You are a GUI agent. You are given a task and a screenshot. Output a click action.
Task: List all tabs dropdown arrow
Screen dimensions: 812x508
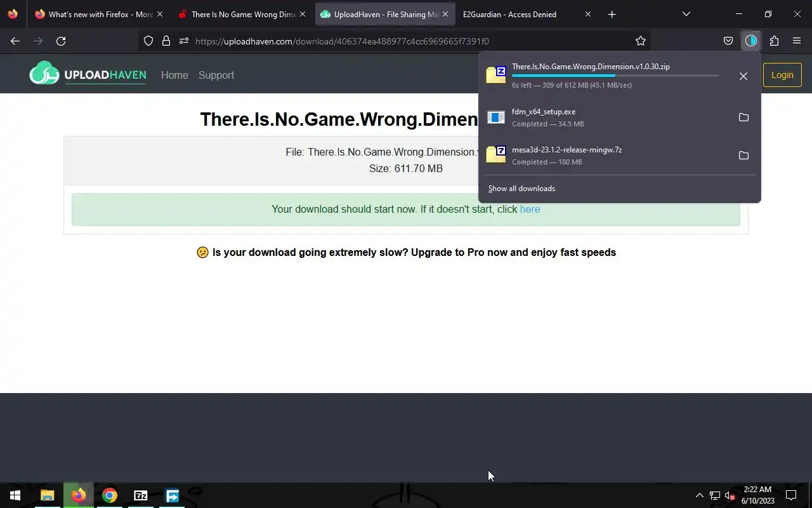click(x=686, y=14)
